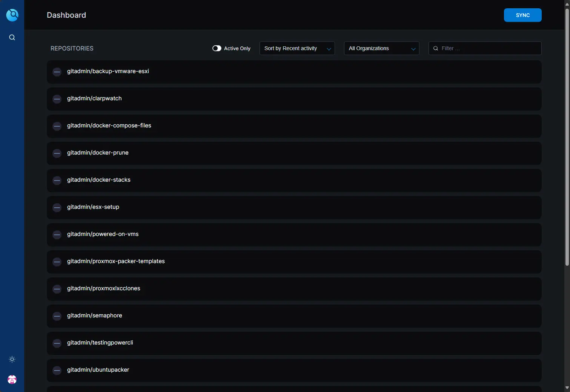
Task: Click the scrollbar down arrow
Action: (567, 388)
